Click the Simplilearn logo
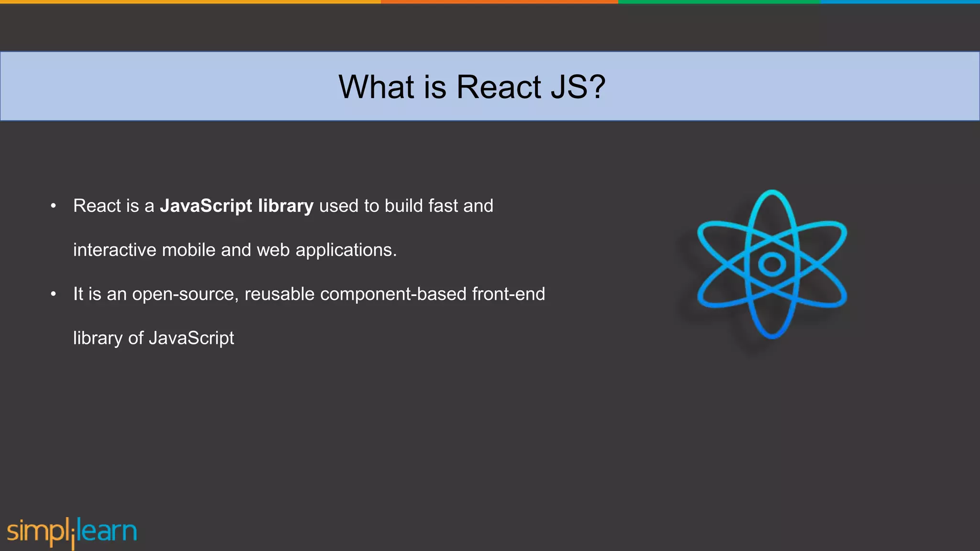 (72, 532)
